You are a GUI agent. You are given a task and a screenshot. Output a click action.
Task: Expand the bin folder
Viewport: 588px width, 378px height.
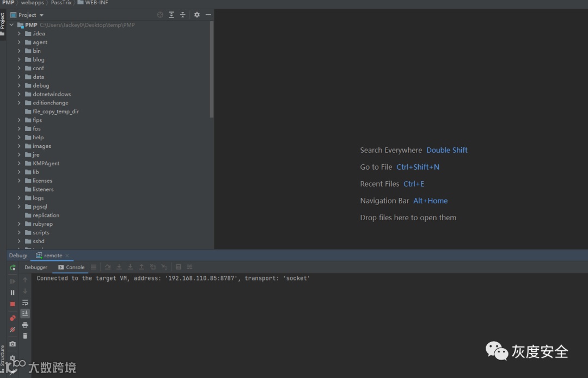pos(19,51)
